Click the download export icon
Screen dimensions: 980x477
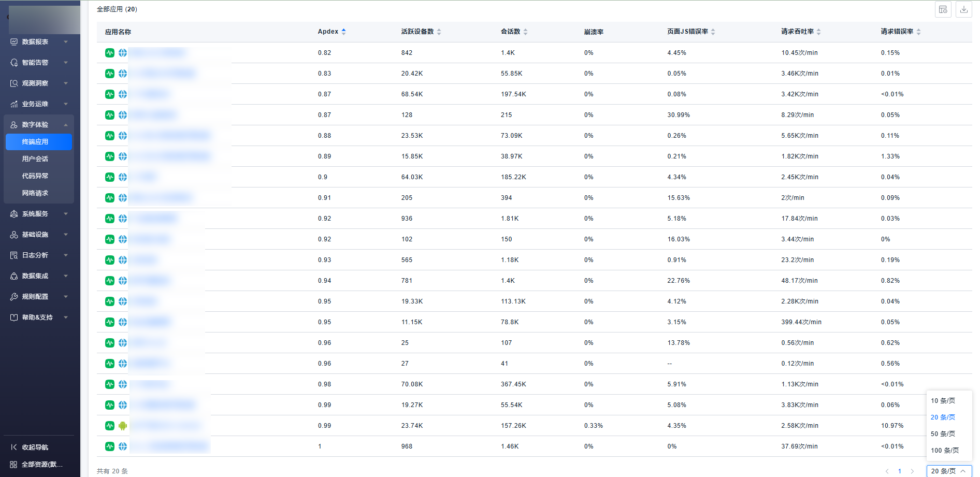point(963,10)
